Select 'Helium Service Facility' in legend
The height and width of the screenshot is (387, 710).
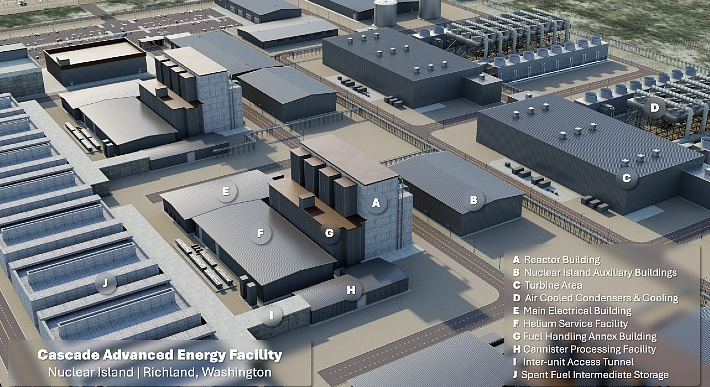571,324
